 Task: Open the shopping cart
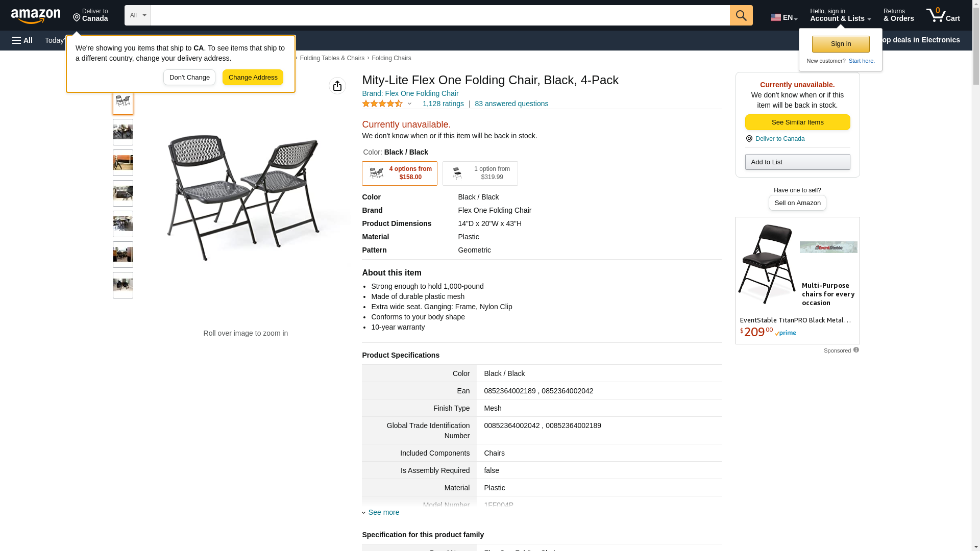(x=943, y=15)
